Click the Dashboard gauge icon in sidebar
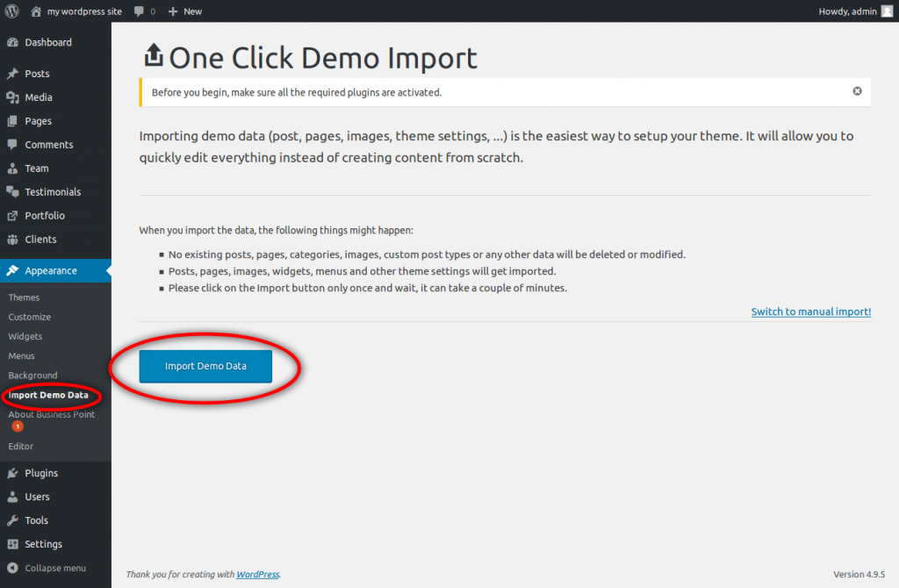Image resolution: width=899 pixels, height=588 pixels. (x=12, y=42)
